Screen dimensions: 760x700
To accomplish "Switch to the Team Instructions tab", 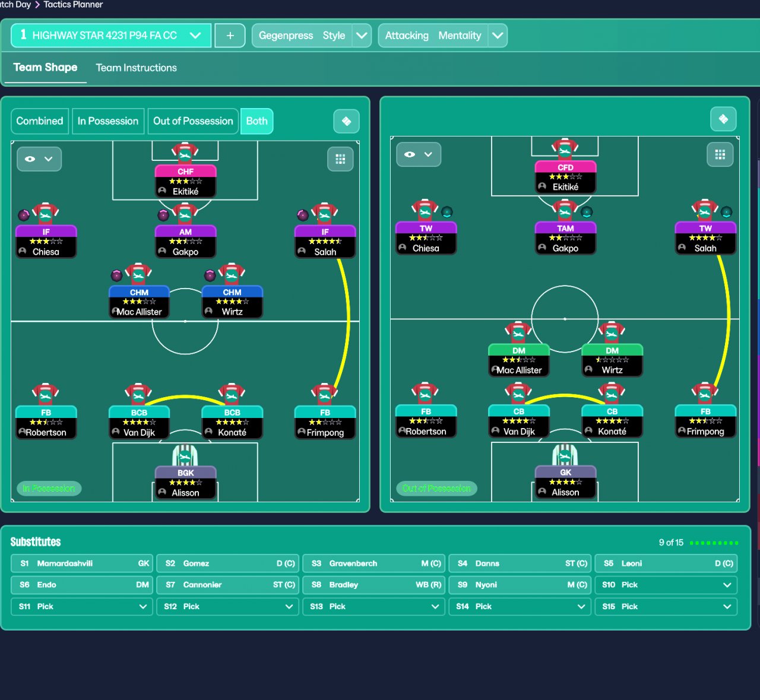I will [x=137, y=68].
